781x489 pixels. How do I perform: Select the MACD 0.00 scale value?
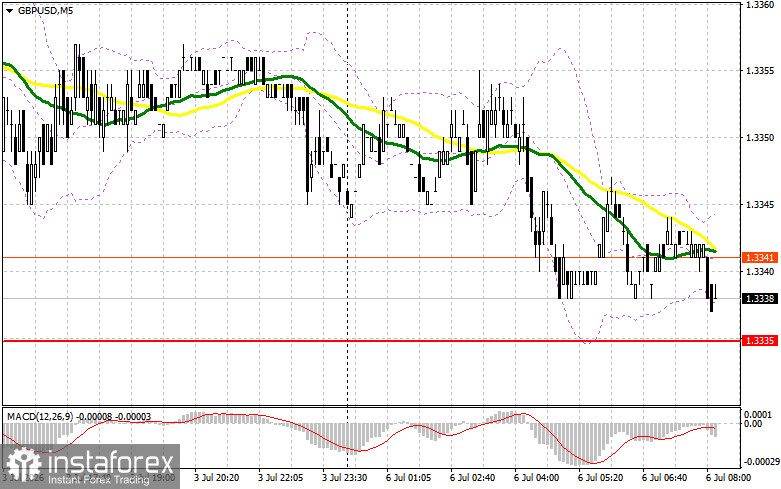click(x=753, y=423)
